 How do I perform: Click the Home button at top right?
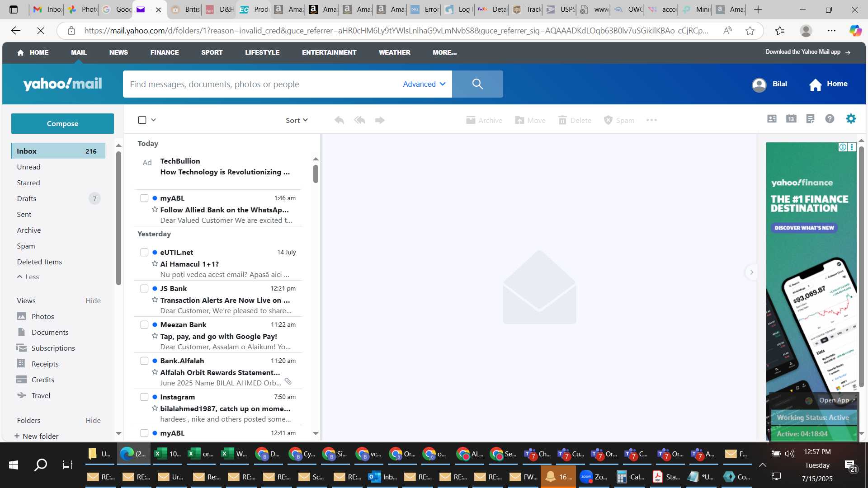828,84
